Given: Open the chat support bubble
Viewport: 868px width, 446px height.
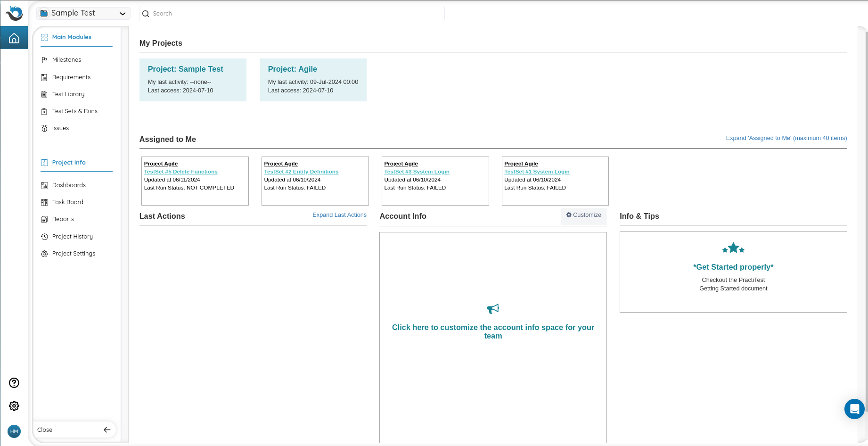Looking at the screenshot, I should click(854, 409).
